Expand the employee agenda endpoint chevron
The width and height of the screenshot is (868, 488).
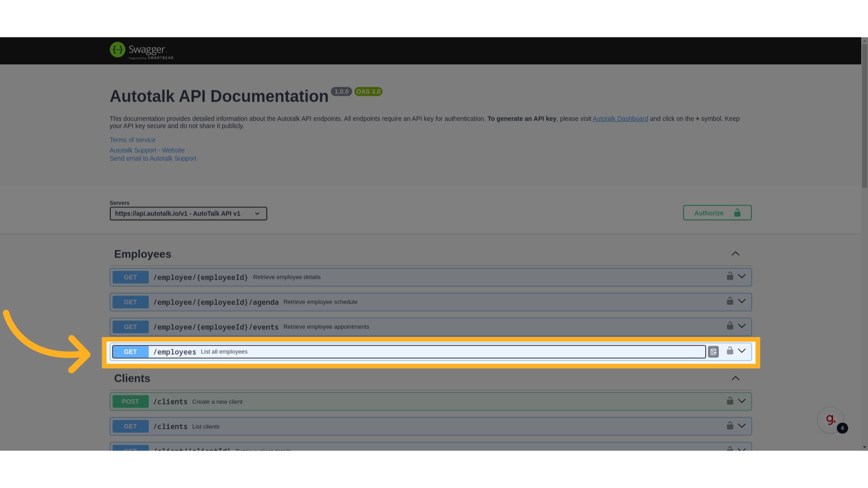coord(742,301)
